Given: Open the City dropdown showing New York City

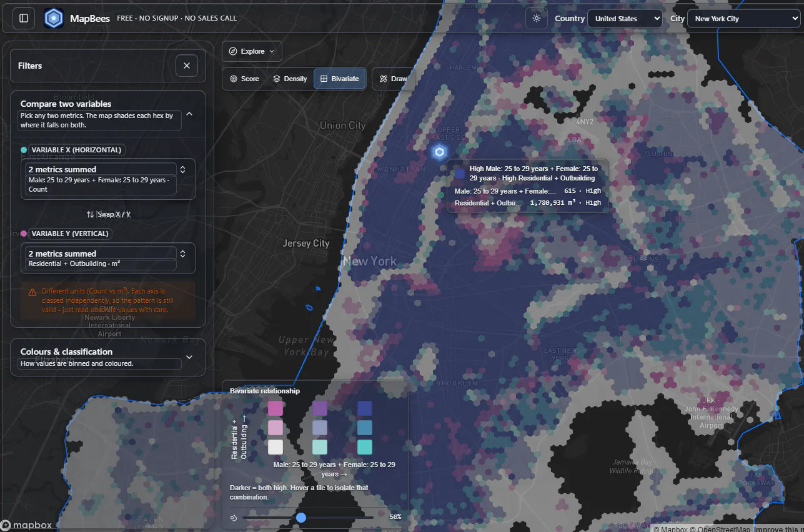Looking at the screenshot, I should [x=743, y=19].
